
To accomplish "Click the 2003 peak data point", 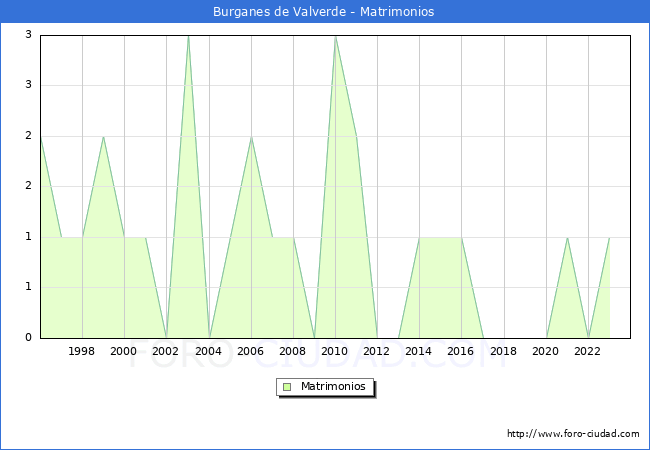I will [x=188, y=36].
